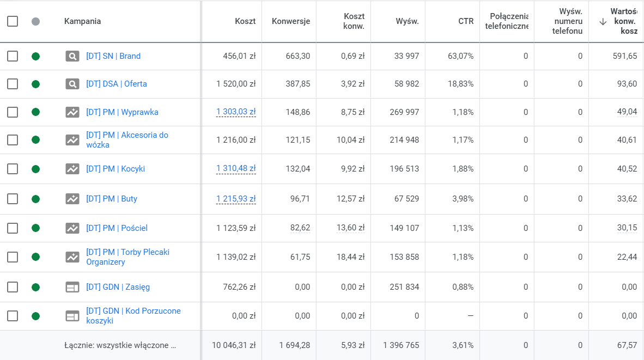
Task: Open the [DT] PM | Wyprawka campaign link
Action: pos(122,112)
